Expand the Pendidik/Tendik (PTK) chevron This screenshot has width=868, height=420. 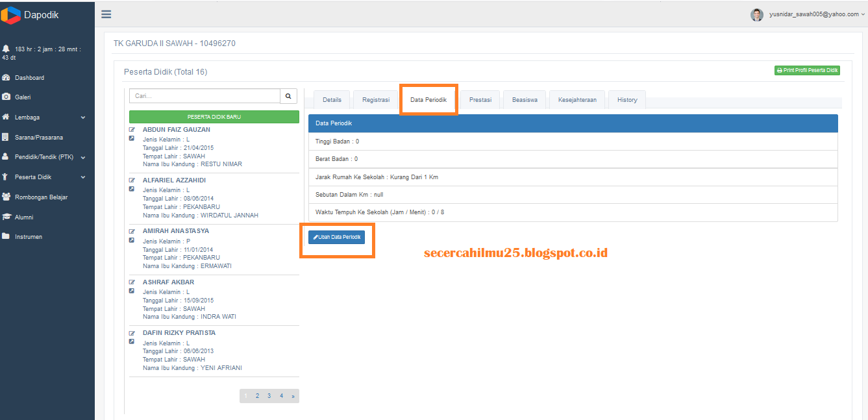[83, 157]
